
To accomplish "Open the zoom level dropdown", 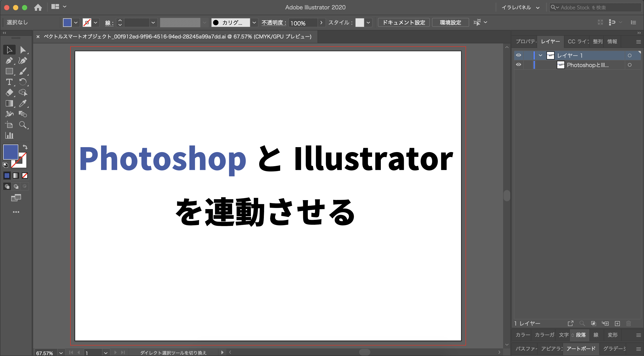I will click(x=61, y=353).
